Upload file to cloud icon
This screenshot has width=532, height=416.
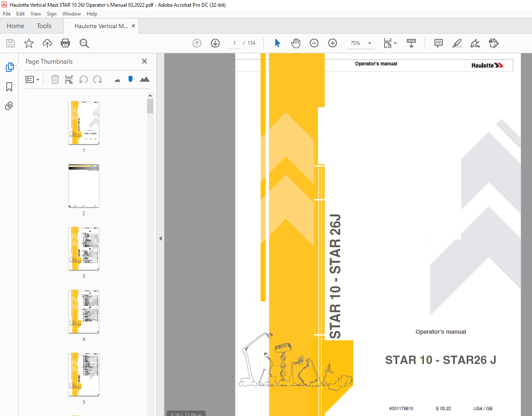47,43
